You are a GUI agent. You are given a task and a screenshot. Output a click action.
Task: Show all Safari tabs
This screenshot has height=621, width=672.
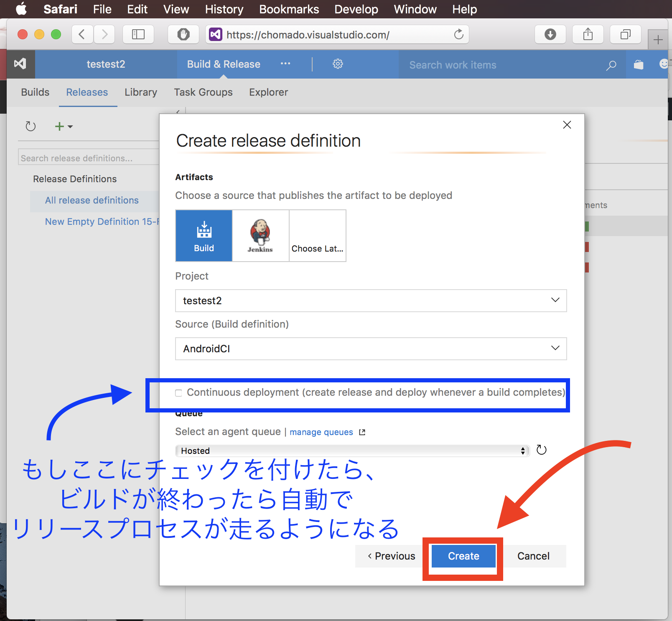tap(626, 34)
